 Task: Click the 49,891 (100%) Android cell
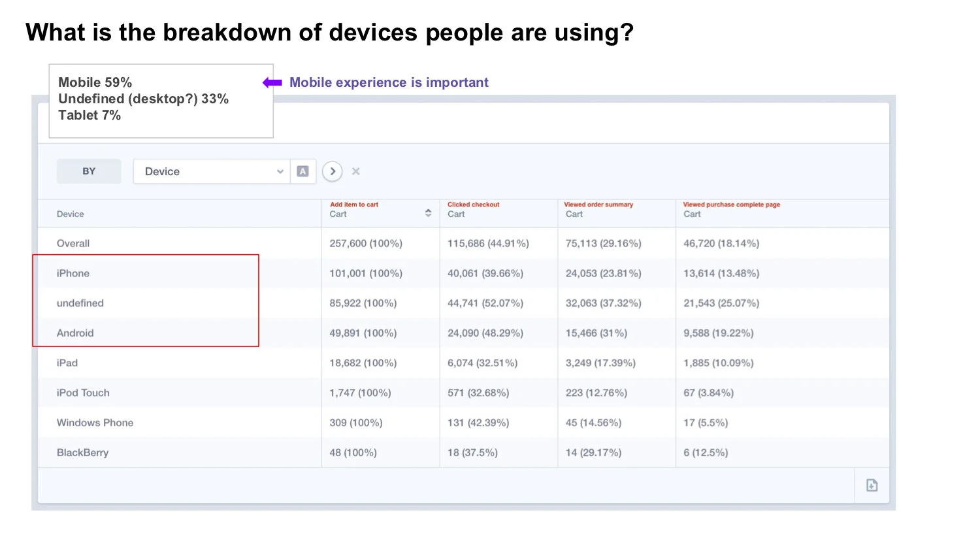[x=363, y=333]
